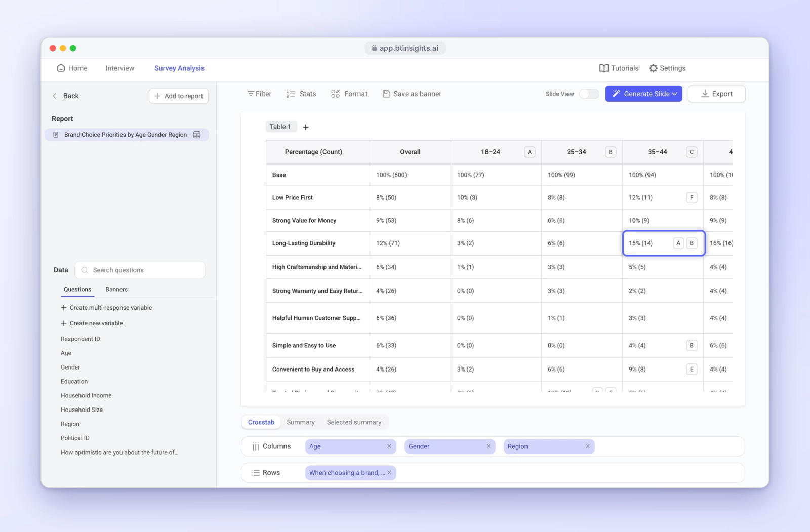This screenshot has height=532, width=810.
Task: Click Save as banner
Action: click(412, 94)
